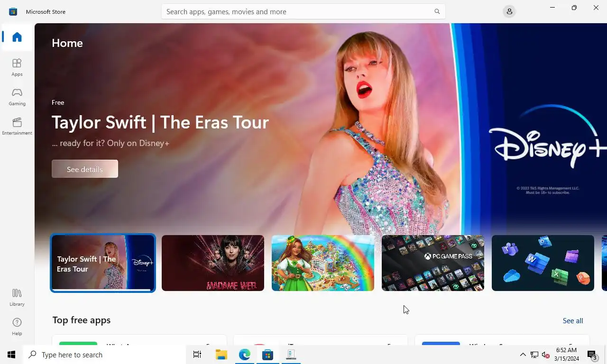Viewport: 607px width, 364px height.
Task: Click the Microsoft Store taskbar icon
Action: 267,355
